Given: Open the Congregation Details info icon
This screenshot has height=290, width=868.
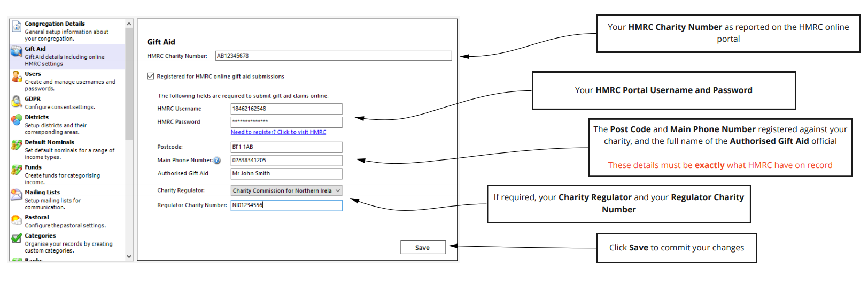Looking at the screenshot, I should [x=17, y=26].
